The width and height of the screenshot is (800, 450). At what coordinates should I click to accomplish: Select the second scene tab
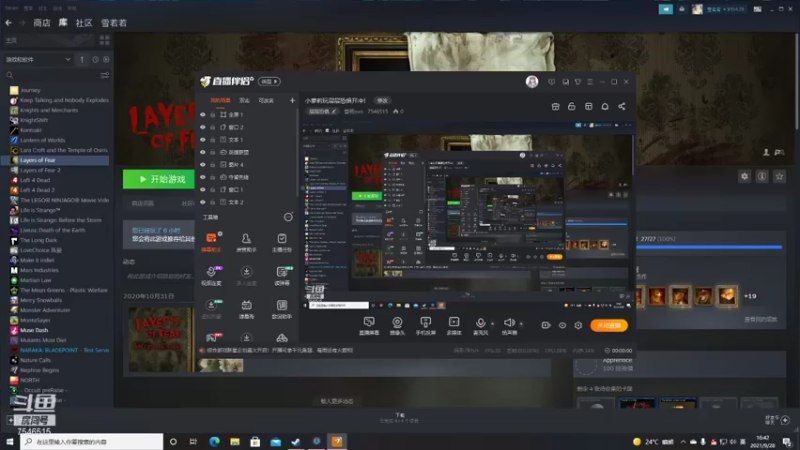(x=244, y=101)
